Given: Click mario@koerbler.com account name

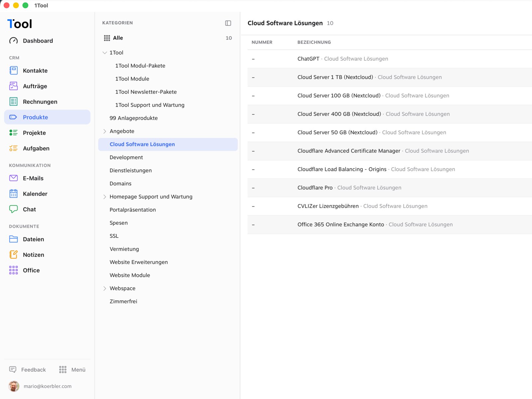Looking at the screenshot, I should [x=48, y=386].
